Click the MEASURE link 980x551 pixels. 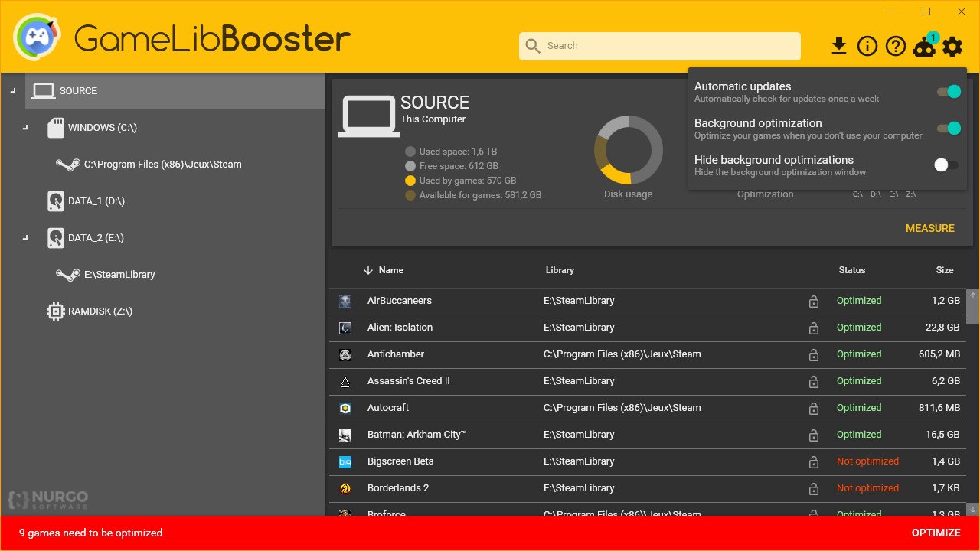[929, 228]
